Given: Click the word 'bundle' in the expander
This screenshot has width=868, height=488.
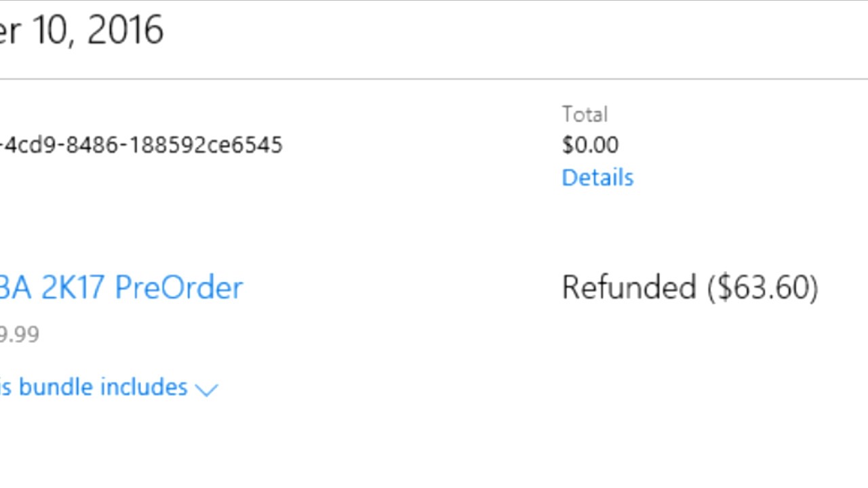Looking at the screenshot, I should [x=56, y=387].
